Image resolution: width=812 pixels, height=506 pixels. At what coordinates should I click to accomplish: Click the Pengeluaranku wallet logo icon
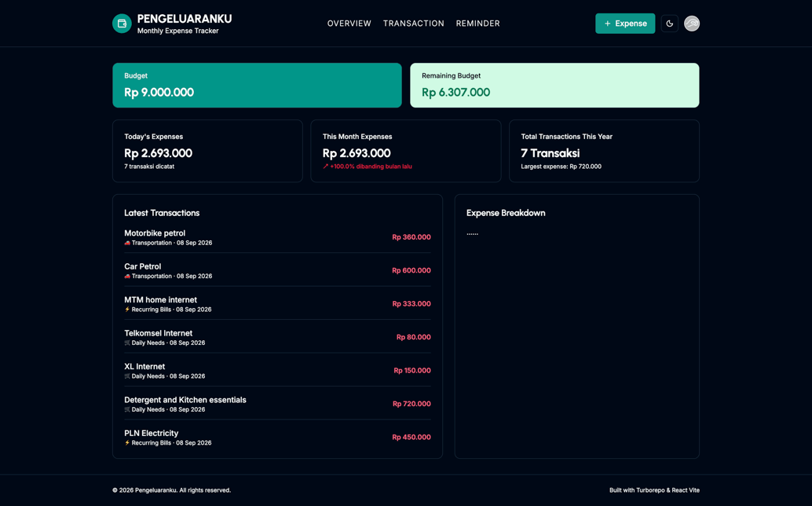(122, 24)
